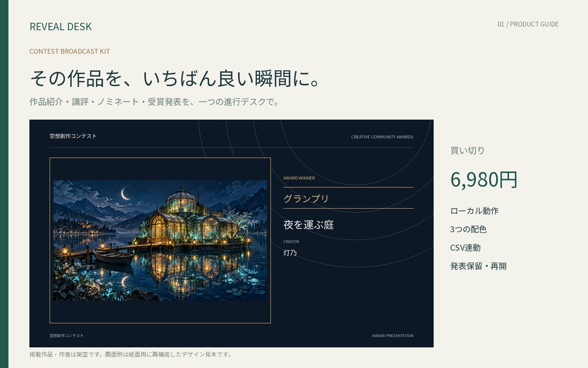Viewport: 588px width, 368px height.
Task: Click the '01 / PRODUCT GUIDE' page label
Action: [x=528, y=24]
